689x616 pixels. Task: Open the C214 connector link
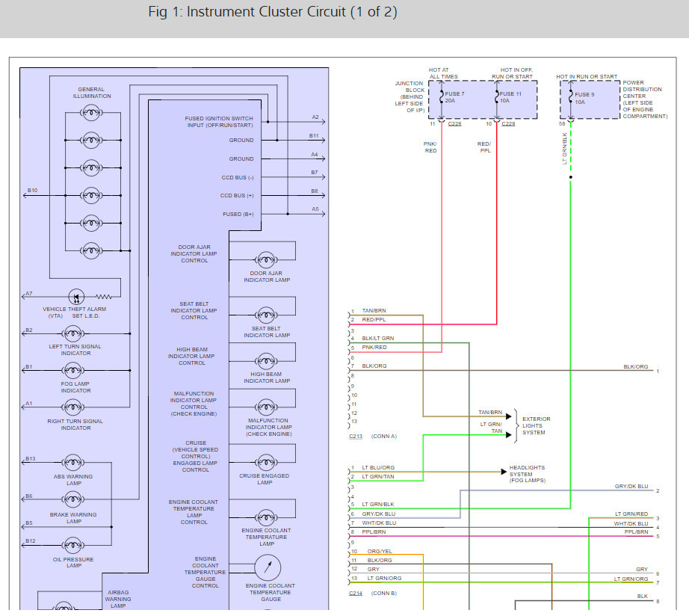click(x=356, y=593)
